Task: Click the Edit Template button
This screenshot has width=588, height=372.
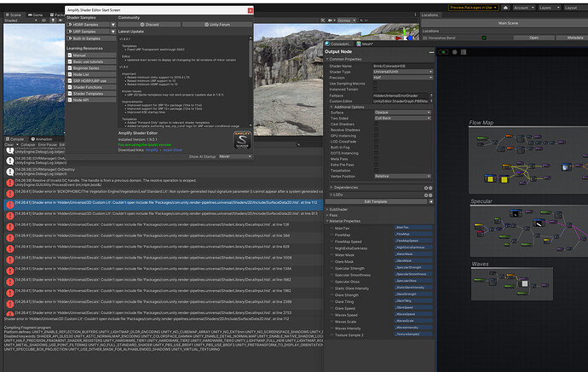Action: [374, 201]
